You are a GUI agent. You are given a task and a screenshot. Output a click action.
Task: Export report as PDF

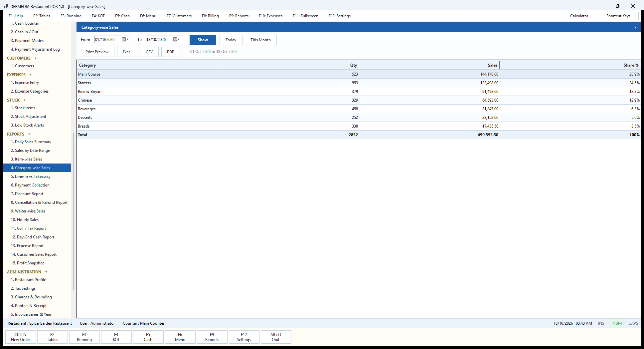tap(170, 52)
